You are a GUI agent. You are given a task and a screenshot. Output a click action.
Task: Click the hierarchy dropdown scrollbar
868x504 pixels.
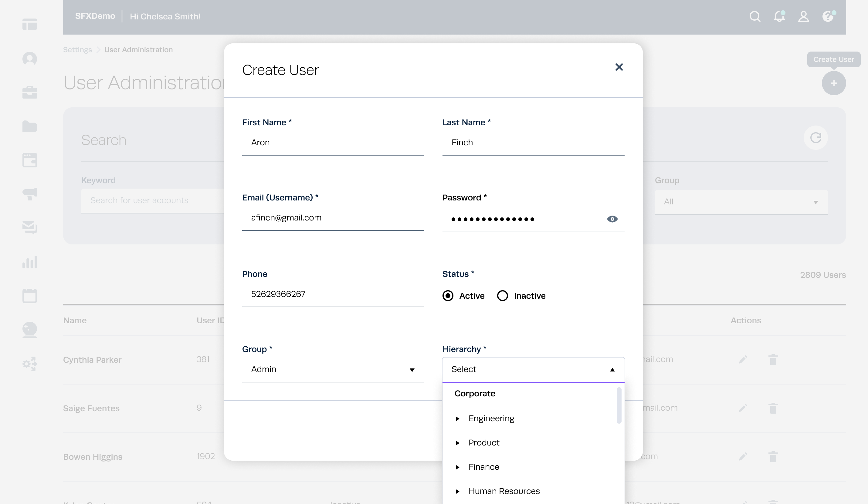(619, 405)
